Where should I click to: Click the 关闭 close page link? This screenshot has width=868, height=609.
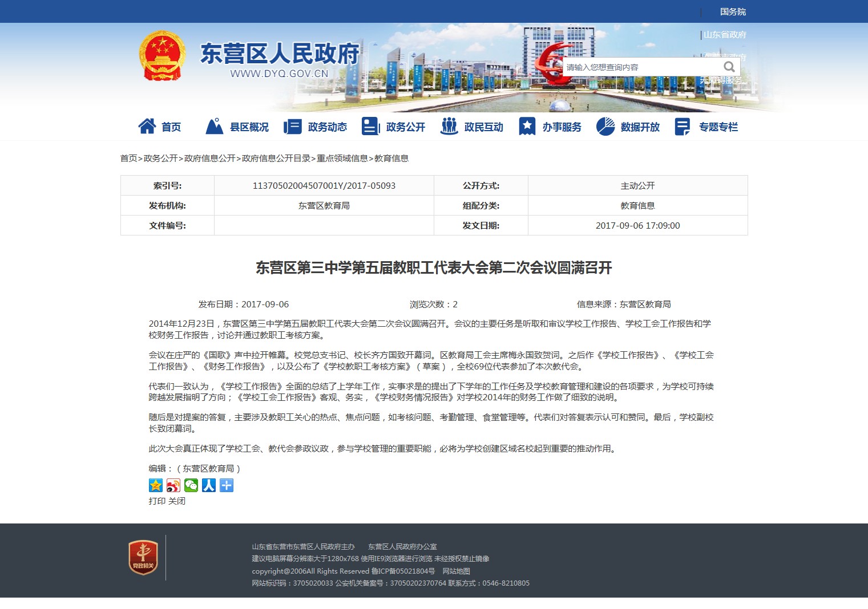177,501
